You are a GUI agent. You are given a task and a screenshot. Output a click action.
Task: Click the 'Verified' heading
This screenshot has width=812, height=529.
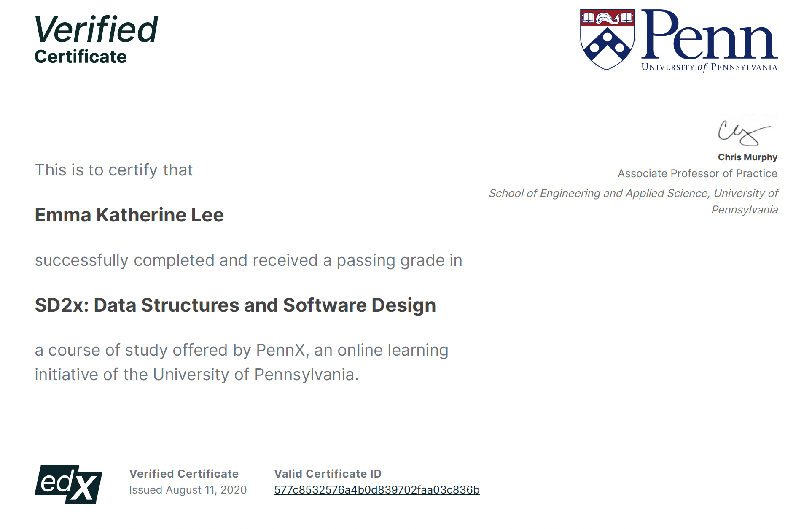click(x=96, y=30)
